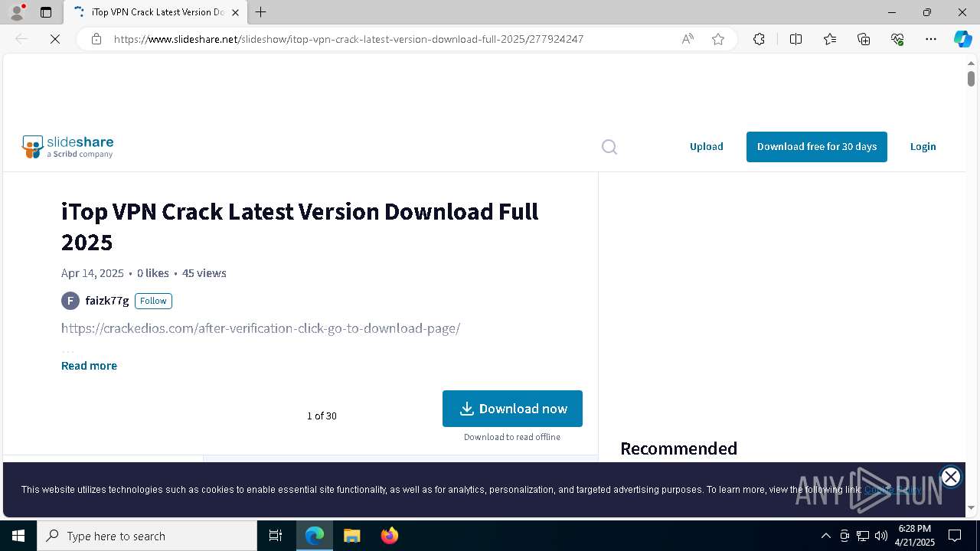
Task: Expand description with Read more
Action: (89, 366)
